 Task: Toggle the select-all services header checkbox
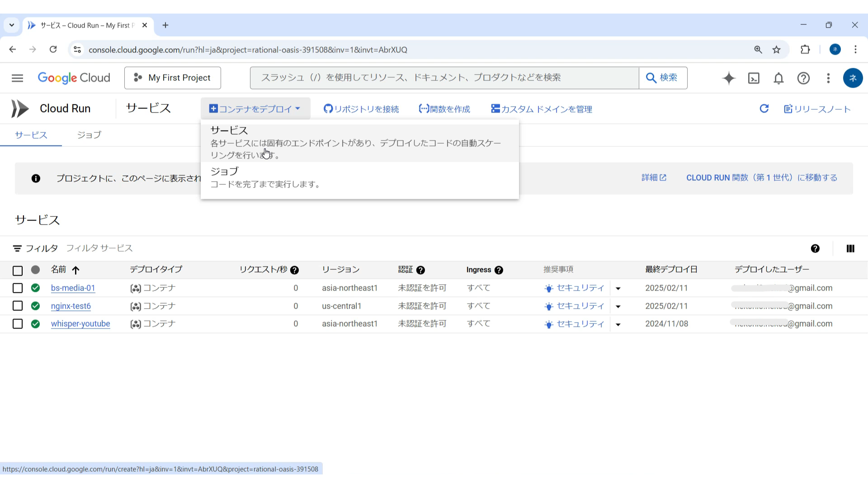tap(18, 271)
